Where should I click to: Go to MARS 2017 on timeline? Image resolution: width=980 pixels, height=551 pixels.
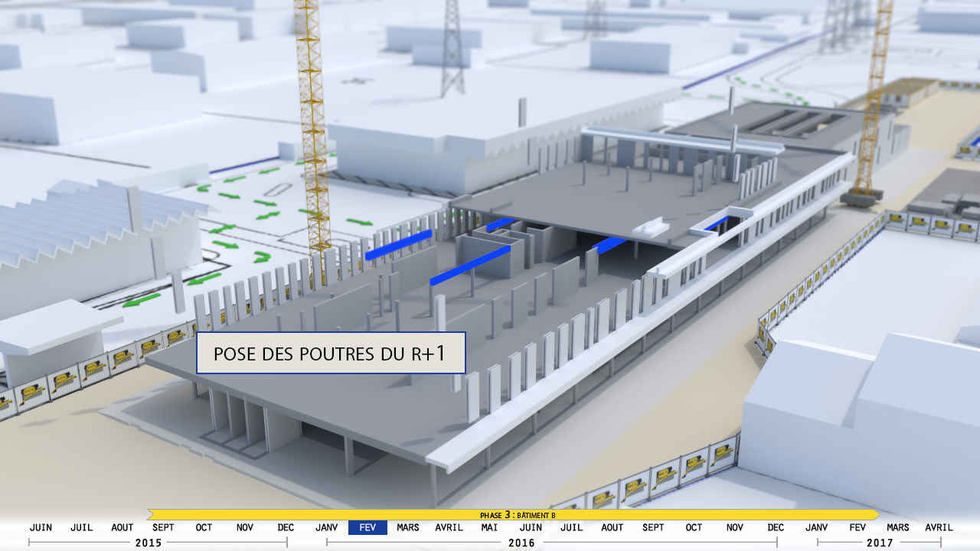coord(898,527)
